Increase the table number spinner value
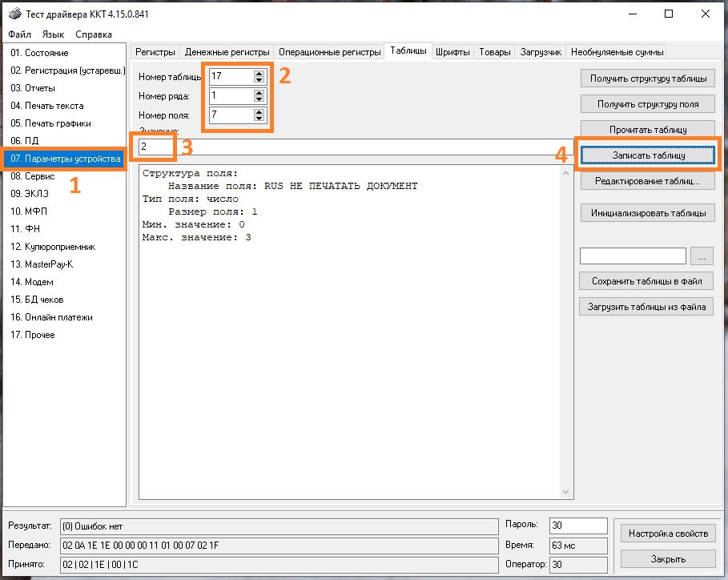The width and height of the screenshot is (728, 580). click(259, 73)
